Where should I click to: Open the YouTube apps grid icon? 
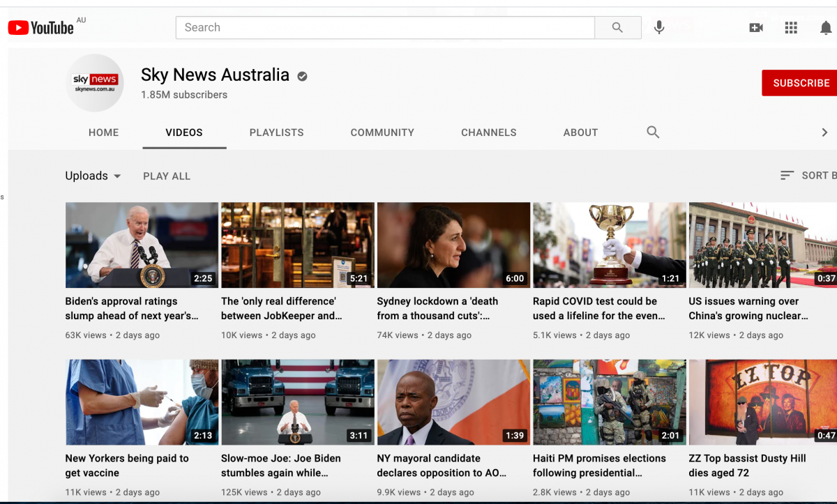(x=790, y=27)
